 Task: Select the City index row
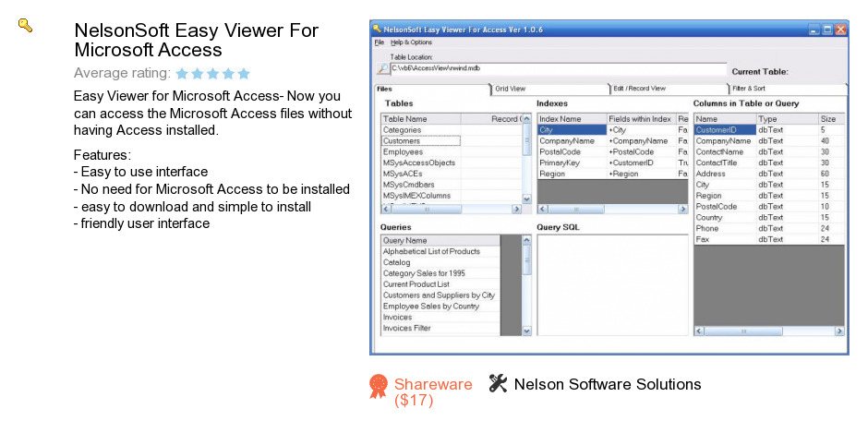coord(612,130)
